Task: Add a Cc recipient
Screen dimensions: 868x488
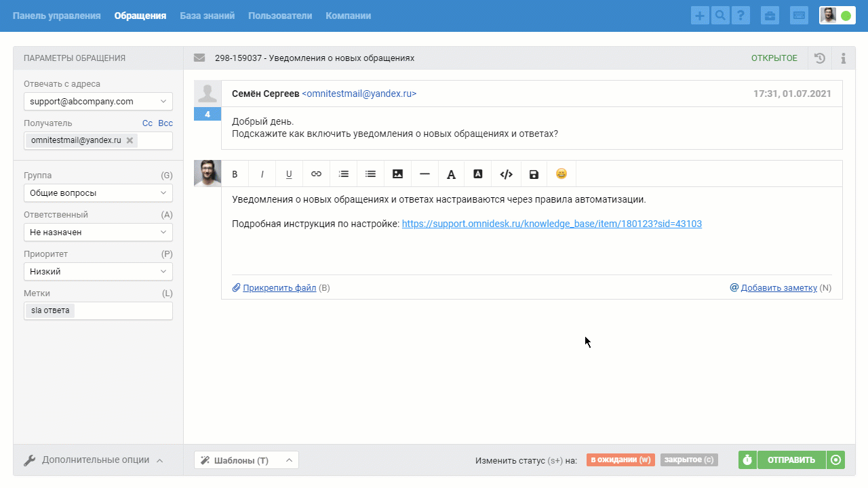Action: coord(147,123)
